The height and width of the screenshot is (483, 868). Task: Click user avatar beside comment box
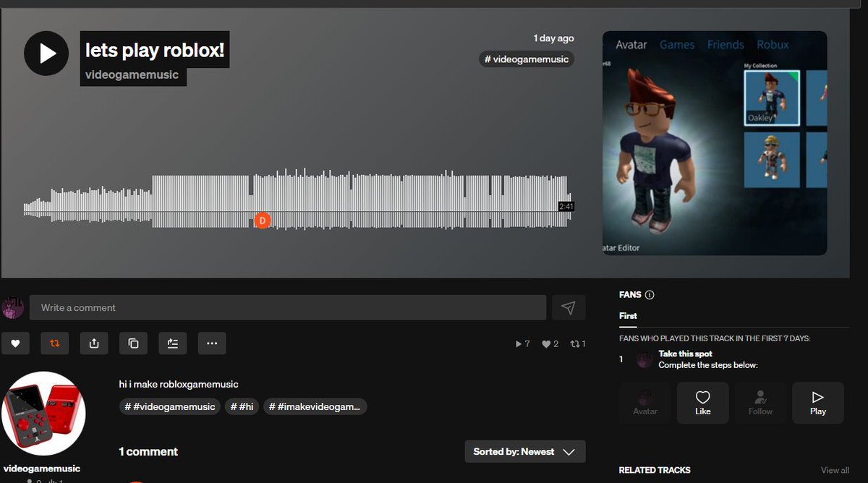(13, 307)
